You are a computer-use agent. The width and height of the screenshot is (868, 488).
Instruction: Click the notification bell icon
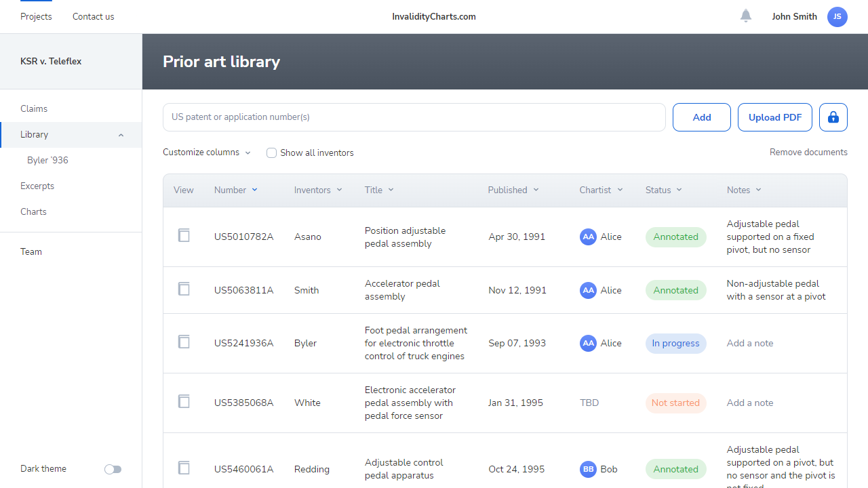point(746,16)
